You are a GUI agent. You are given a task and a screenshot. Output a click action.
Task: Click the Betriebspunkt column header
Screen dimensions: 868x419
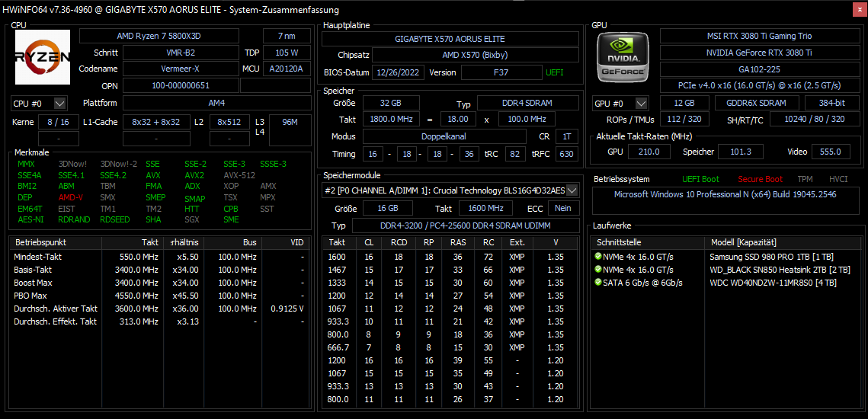click(56, 242)
